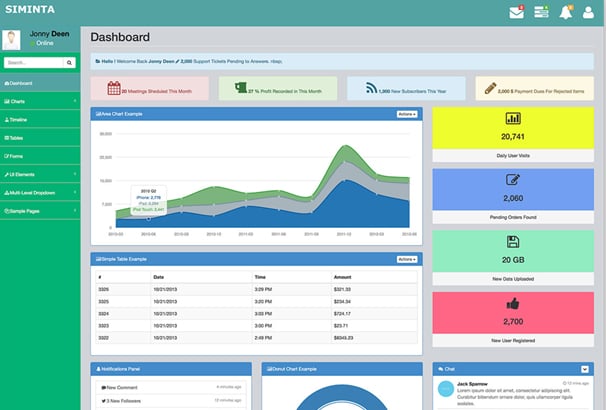Click the Dashboard page heading

tap(120, 37)
